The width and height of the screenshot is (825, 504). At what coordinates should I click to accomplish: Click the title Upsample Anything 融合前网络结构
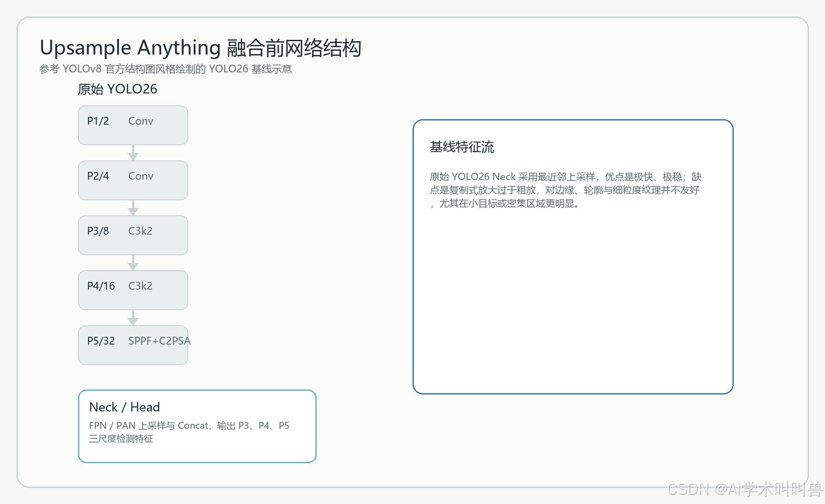point(201,48)
